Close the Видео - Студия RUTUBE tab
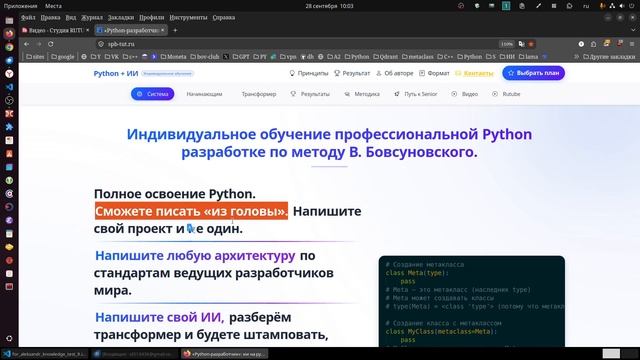This screenshot has height=360, width=640. pyautogui.click(x=87, y=30)
